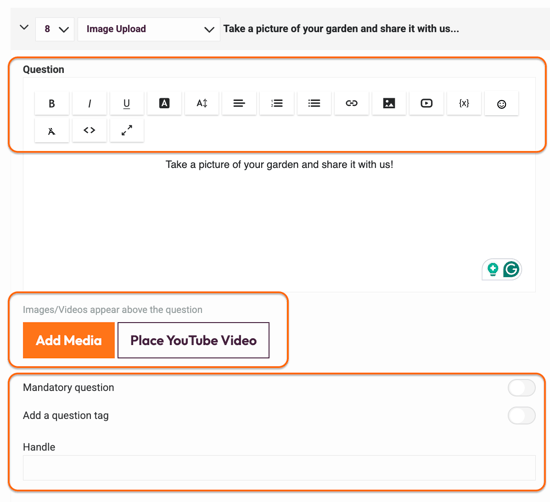Click the Handle label
The height and width of the screenshot is (502, 550).
pos(39,447)
